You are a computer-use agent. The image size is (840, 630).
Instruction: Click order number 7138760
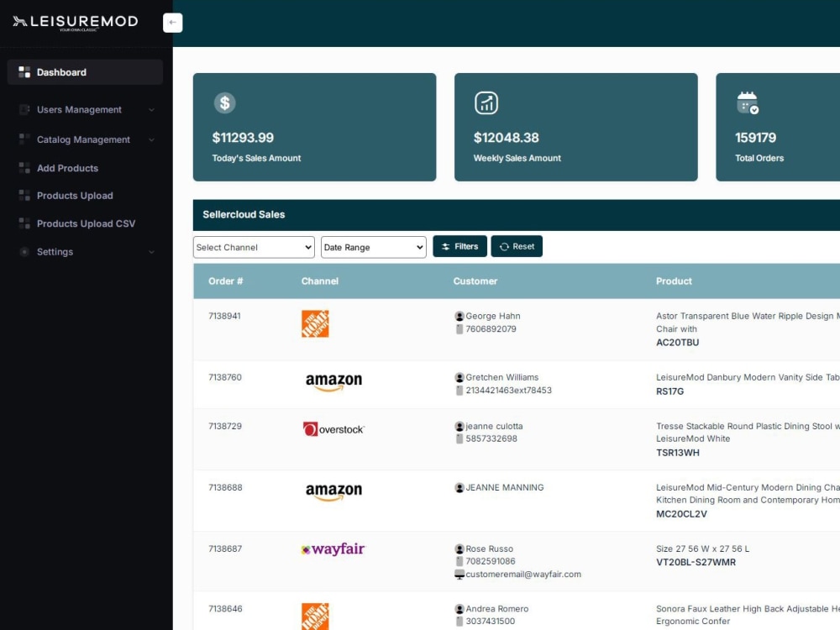pos(225,377)
